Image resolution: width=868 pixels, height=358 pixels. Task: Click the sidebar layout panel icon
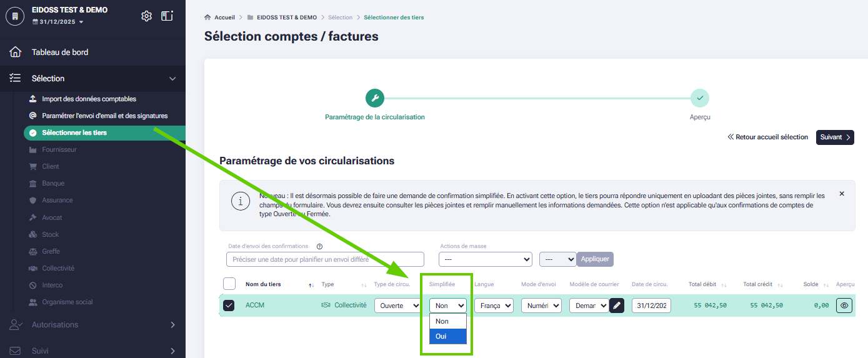(x=167, y=16)
